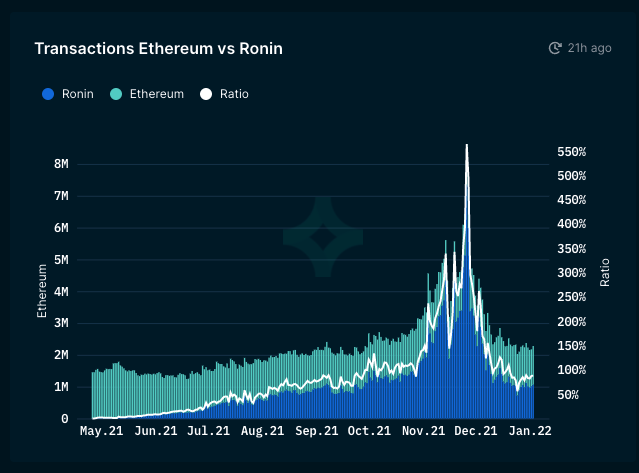Screen dimensions: 639x473
Task: Click the vertical 'Ethereum' axis title
Action: click(42, 291)
